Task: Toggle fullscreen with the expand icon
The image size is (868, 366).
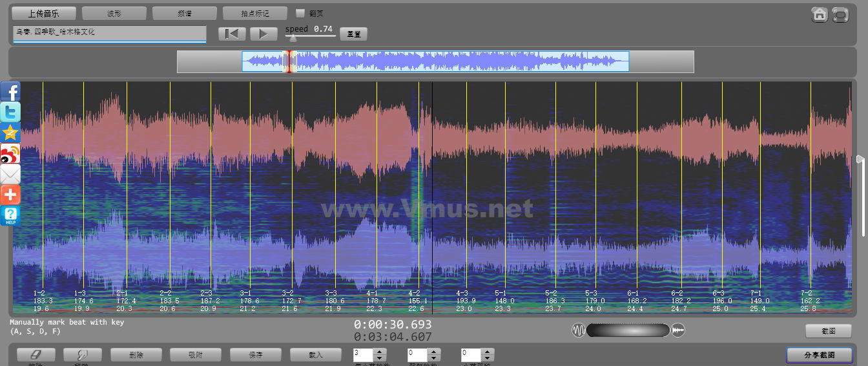Action: click(x=840, y=14)
